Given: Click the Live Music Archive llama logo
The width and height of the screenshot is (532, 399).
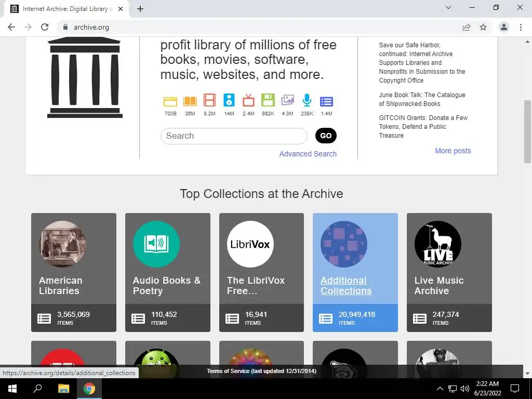Looking at the screenshot, I should pyautogui.click(x=437, y=244).
